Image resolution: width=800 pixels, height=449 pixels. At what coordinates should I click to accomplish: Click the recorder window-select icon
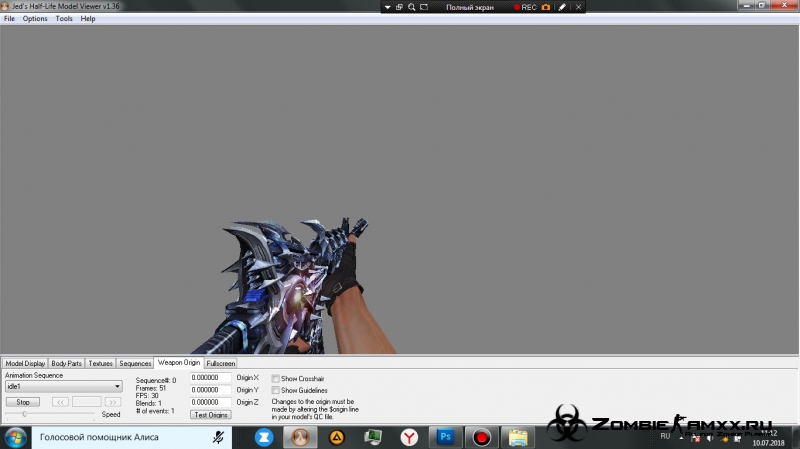coord(399,7)
